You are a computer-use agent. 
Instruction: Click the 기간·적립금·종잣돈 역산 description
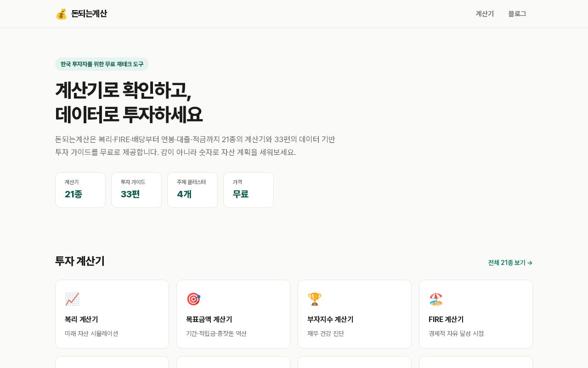(x=216, y=333)
